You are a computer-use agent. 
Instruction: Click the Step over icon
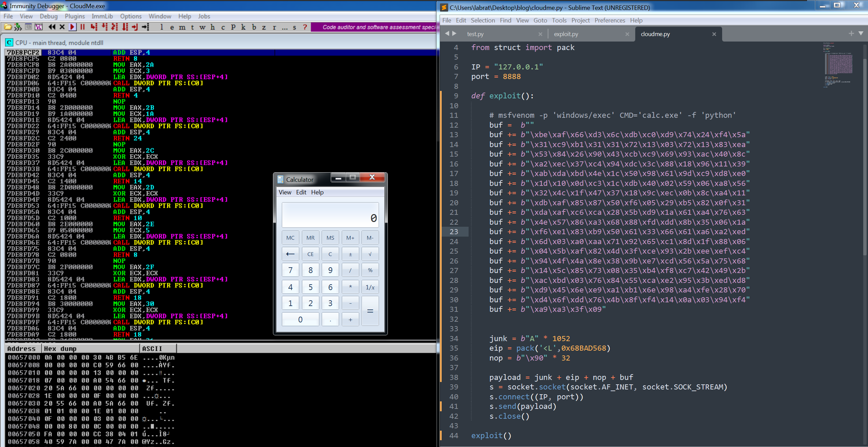pyautogui.click(x=104, y=27)
